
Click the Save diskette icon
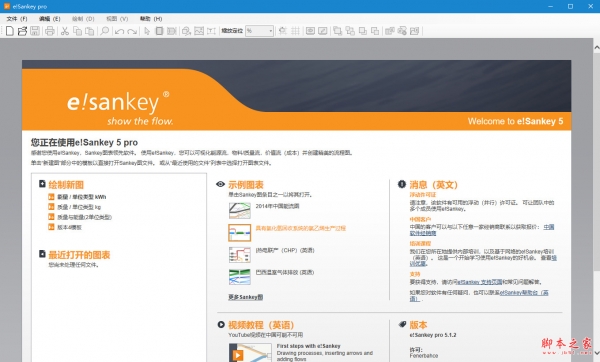(35, 31)
